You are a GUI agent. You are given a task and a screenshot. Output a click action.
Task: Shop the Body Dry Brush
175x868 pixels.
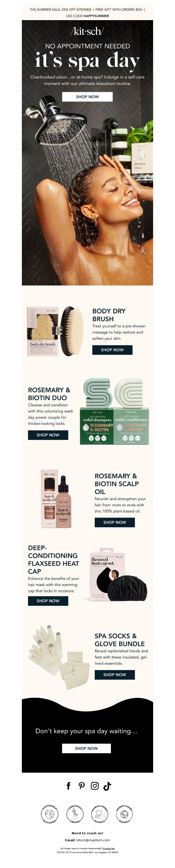pyautogui.click(x=112, y=350)
